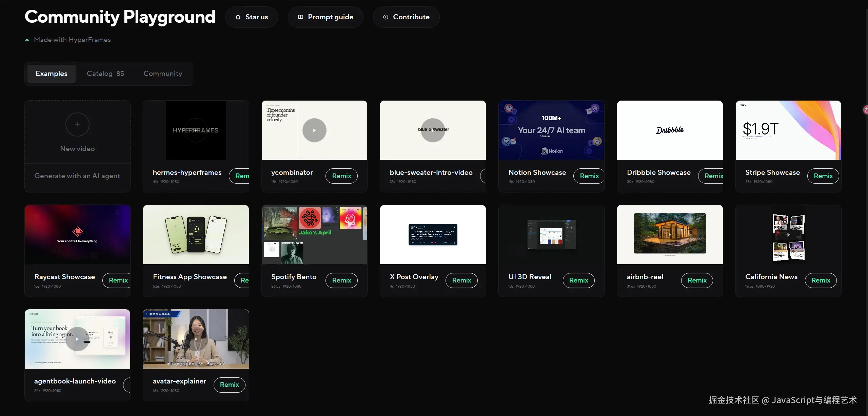Remix the hermes-hyperframes video
This screenshot has height=416, width=868.
pos(239,176)
